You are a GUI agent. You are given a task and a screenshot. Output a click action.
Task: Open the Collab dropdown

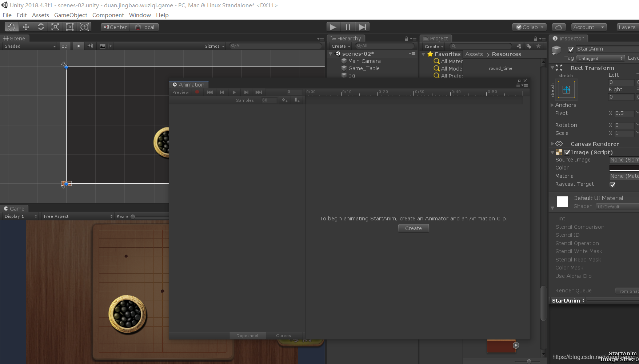point(530,27)
